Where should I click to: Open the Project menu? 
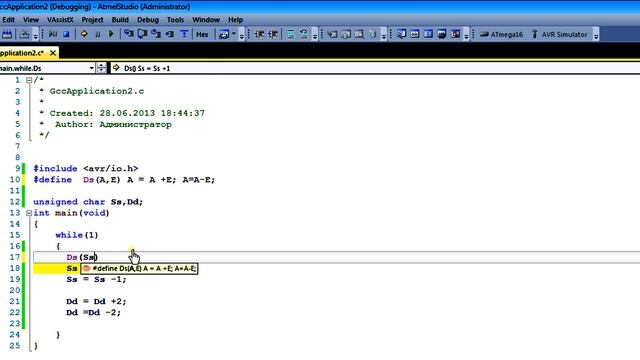click(x=92, y=20)
